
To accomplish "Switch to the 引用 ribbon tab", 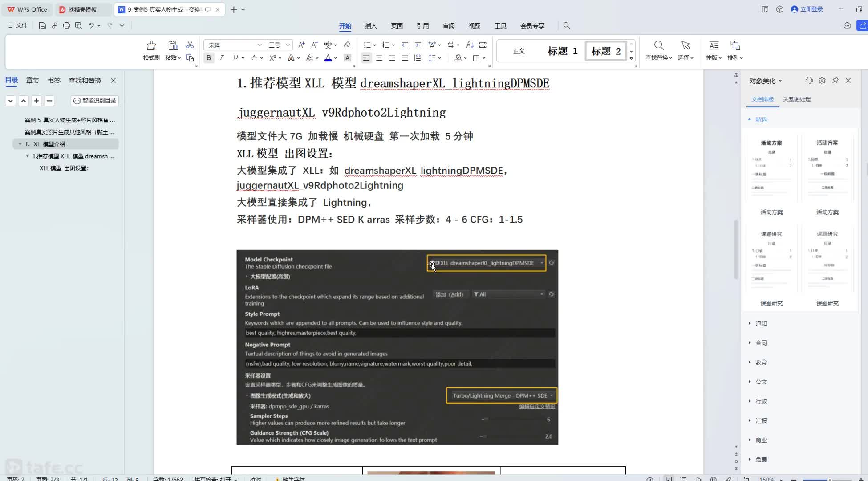I will coord(422,26).
